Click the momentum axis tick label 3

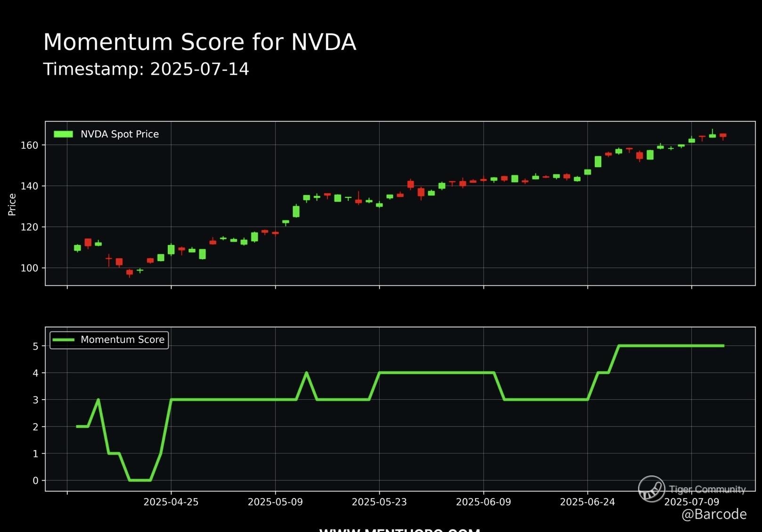coord(36,400)
